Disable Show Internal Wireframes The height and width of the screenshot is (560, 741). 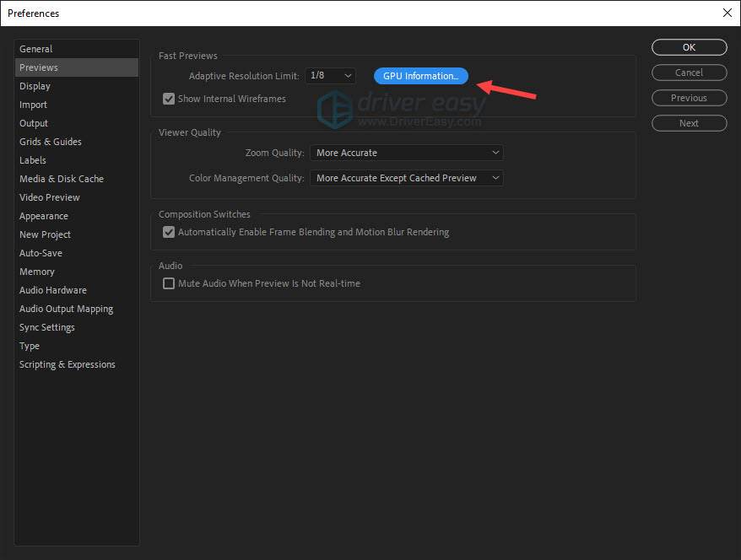click(x=169, y=99)
